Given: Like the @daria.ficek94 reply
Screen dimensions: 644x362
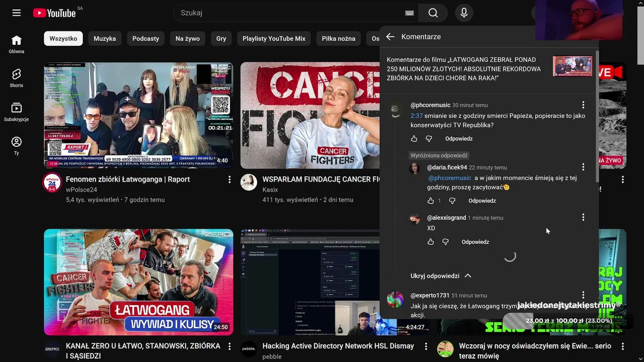Looking at the screenshot, I should coord(431,201).
